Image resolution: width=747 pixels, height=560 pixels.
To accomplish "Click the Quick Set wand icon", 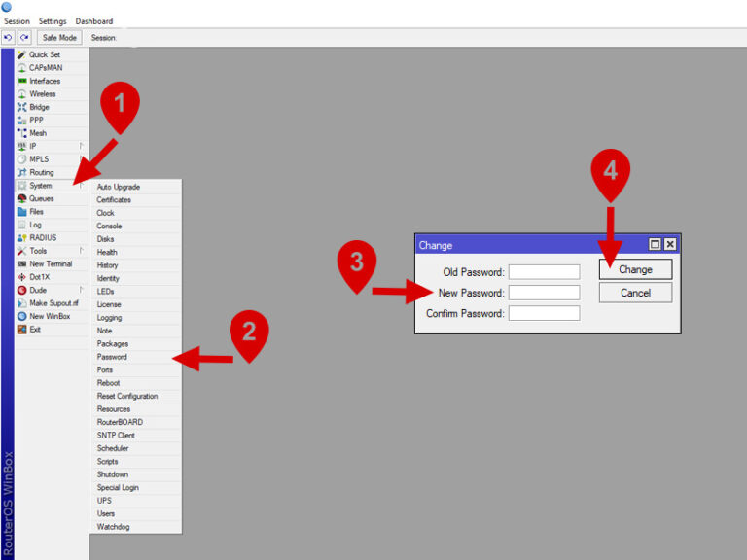I will (21, 55).
